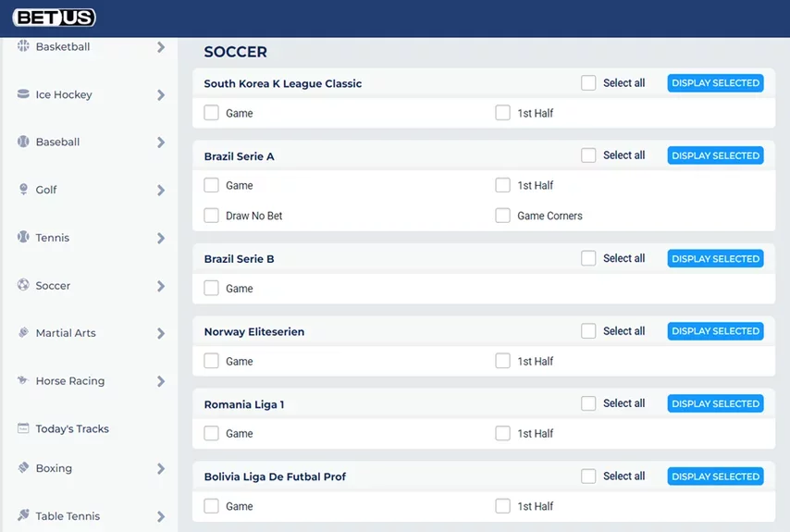
Task: Expand the Boxing submenu arrow
Action: (x=161, y=468)
